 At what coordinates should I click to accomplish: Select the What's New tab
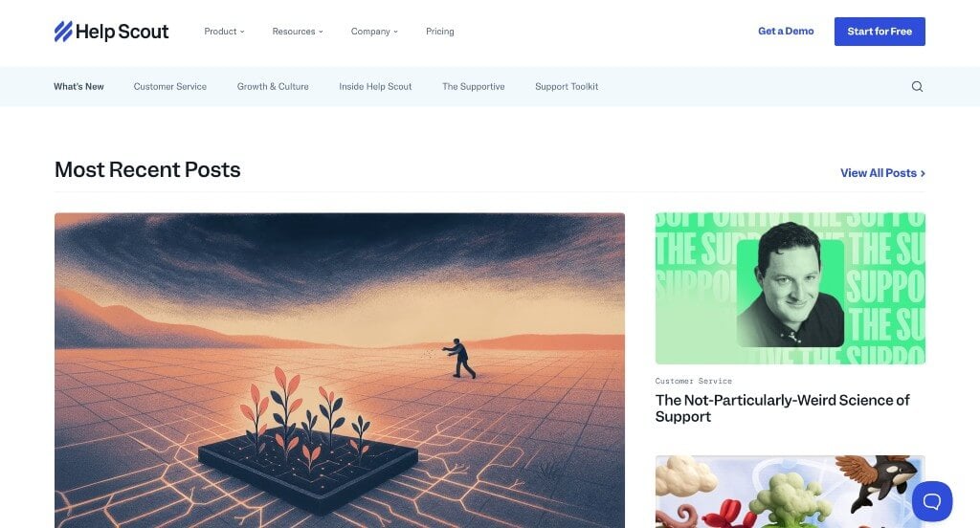tap(78, 86)
